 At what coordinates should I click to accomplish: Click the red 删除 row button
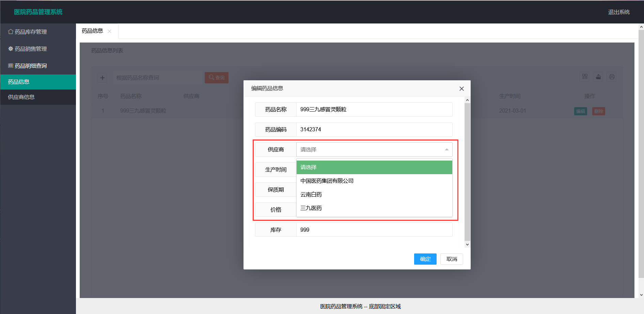tap(599, 111)
